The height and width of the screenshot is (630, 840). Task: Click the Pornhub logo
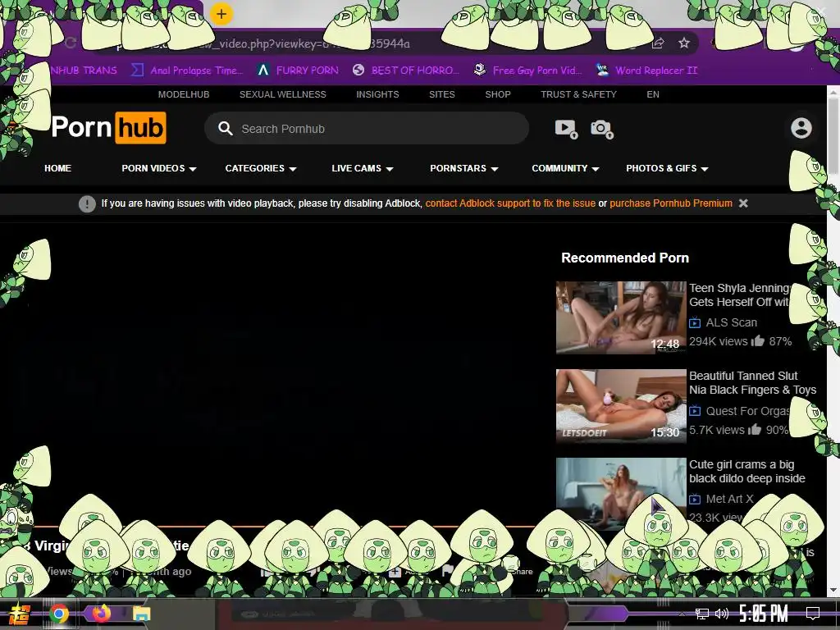[x=109, y=127]
